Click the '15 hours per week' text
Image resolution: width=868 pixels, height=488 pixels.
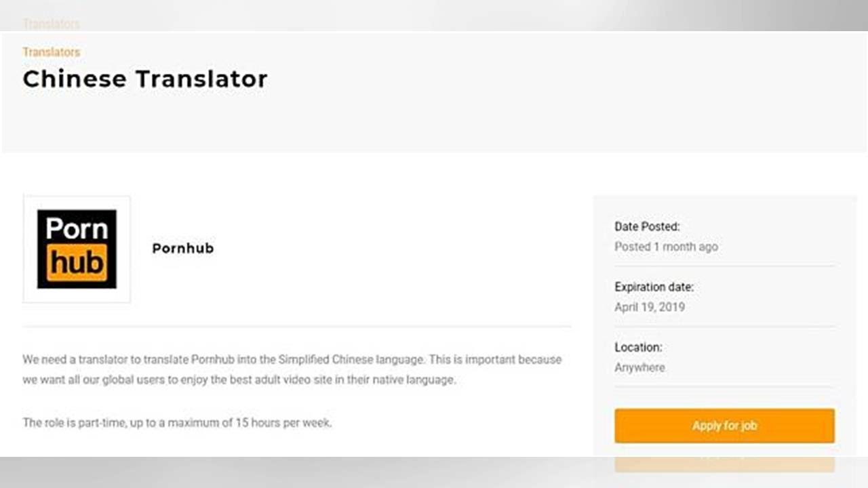(283, 423)
